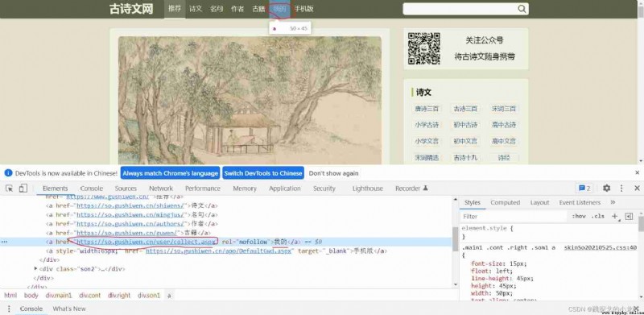This screenshot has height=315, width=644.
Task: Expand the div class son2 node
Action: pyautogui.click(x=35, y=268)
